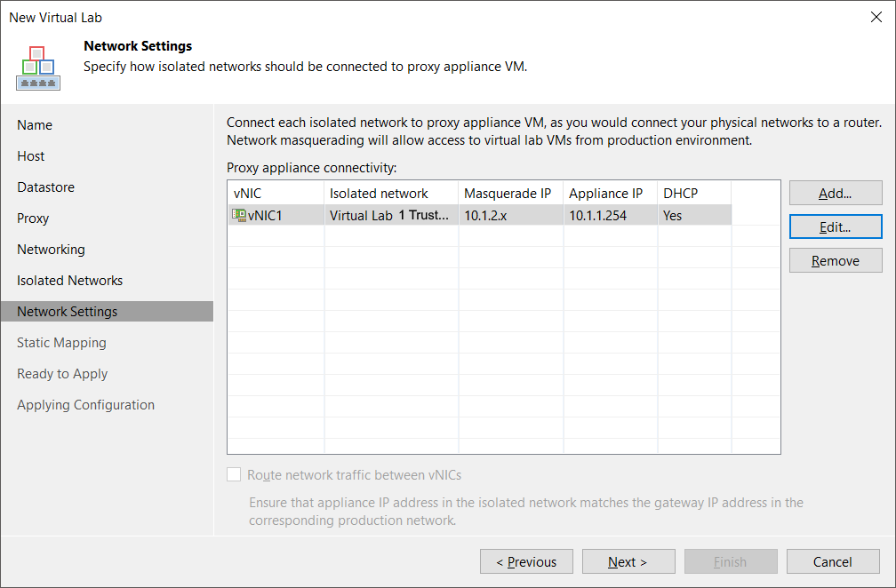This screenshot has height=588, width=896.
Task: Sort by the DHCP column header
Action: [x=694, y=193]
